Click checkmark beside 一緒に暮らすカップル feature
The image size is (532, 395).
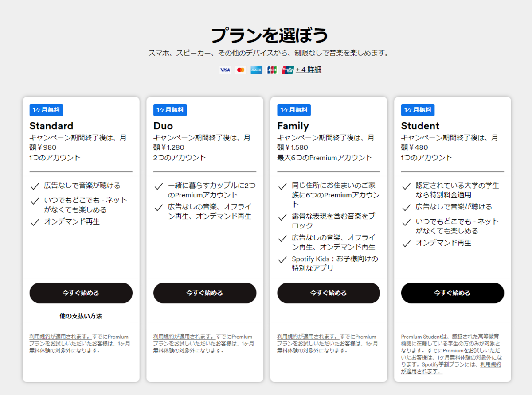(x=159, y=186)
